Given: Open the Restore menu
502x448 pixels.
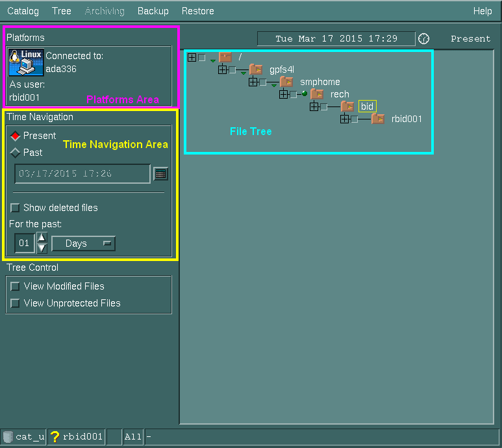Looking at the screenshot, I should 197,11.
